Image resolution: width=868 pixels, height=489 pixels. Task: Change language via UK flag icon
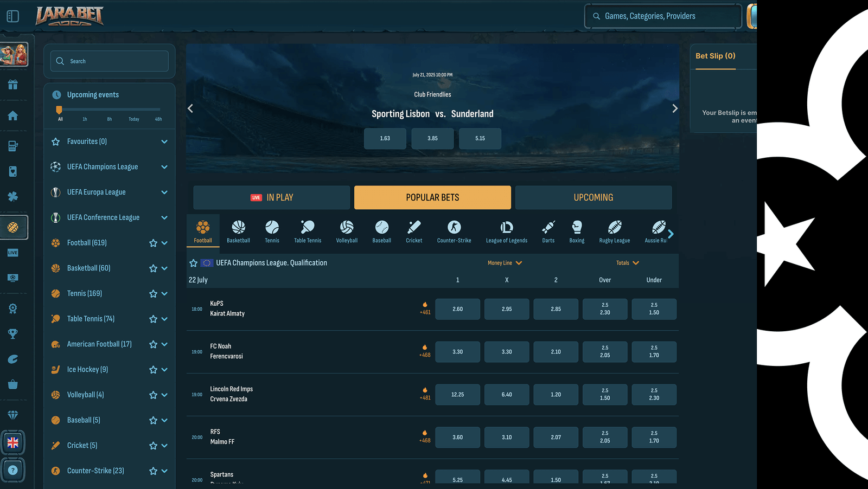coord(13,442)
